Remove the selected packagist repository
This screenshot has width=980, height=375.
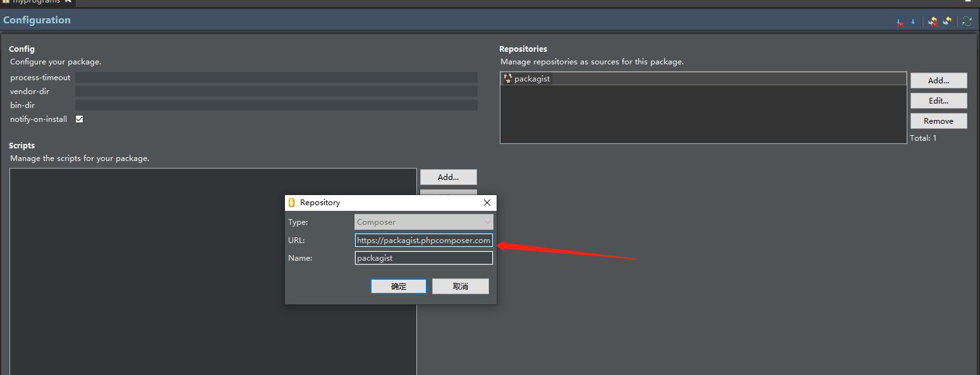point(938,121)
